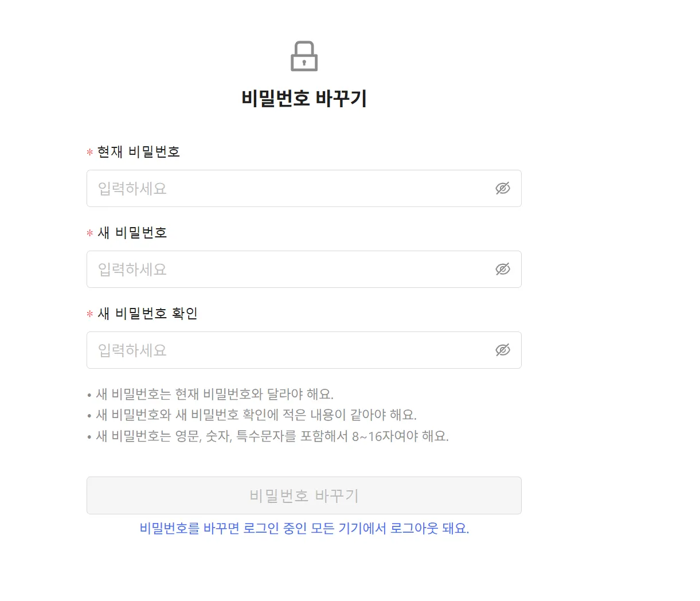Viewport: 700px width, 601px height.
Task: Click the 새 비밀번호 확인 field label
Action: point(148,314)
